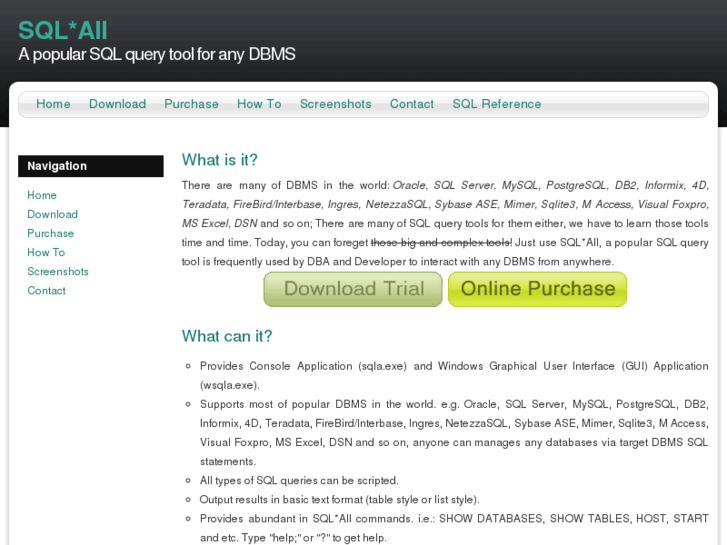The width and height of the screenshot is (727, 545).
Task: Open How To in the top menu bar
Action: (x=259, y=104)
